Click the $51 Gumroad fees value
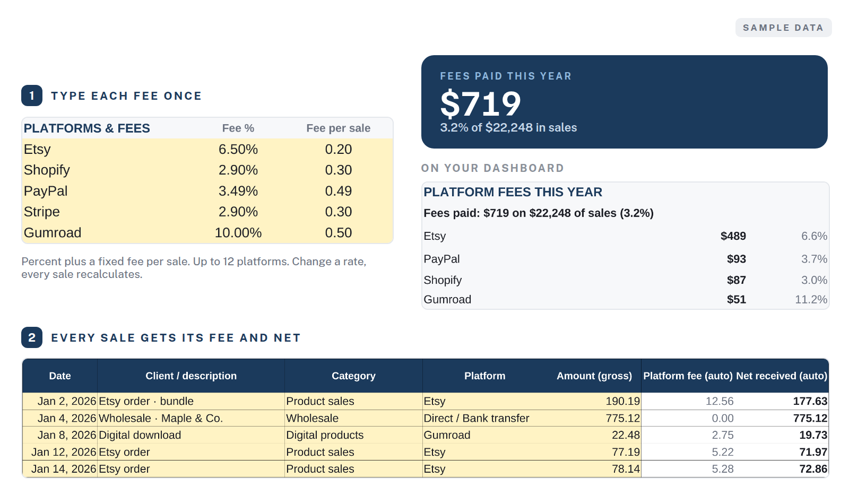849x504 pixels. coord(737,300)
